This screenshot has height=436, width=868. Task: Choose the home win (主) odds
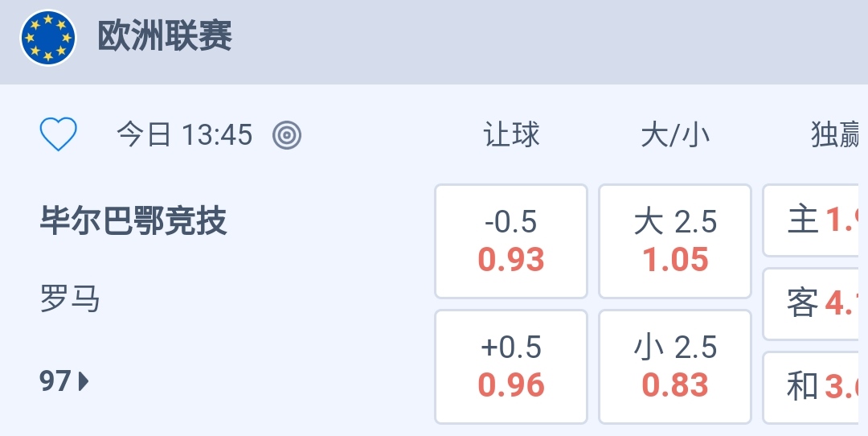click(x=815, y=220)
